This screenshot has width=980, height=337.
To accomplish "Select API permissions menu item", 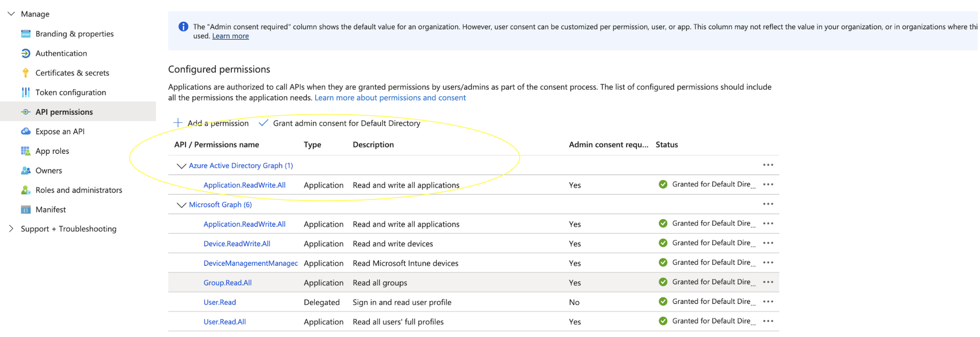I will coord(64,112).
